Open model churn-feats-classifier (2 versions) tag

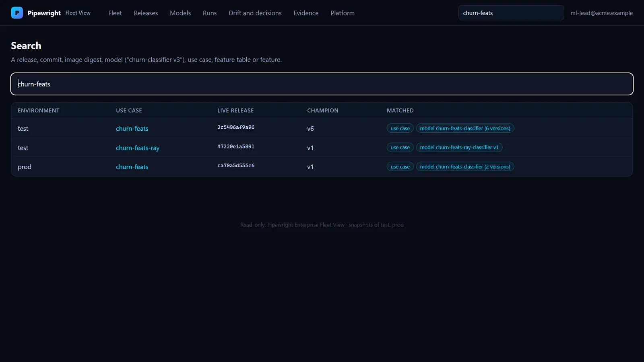pos(465,167)
